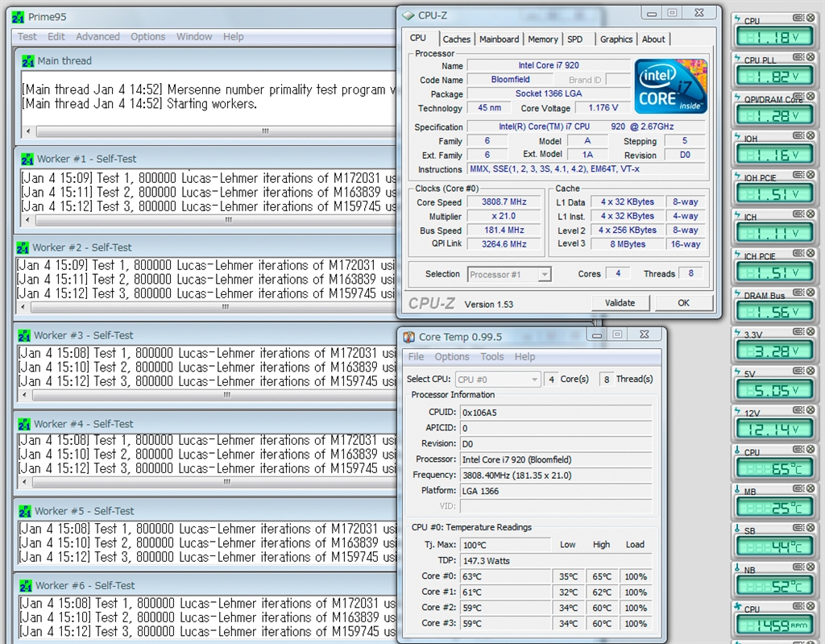Switch to the SPD tab in CPU-Z
The width and height of the screenshot is (825, 644).
pyautogui.click(x=574, y=39)
